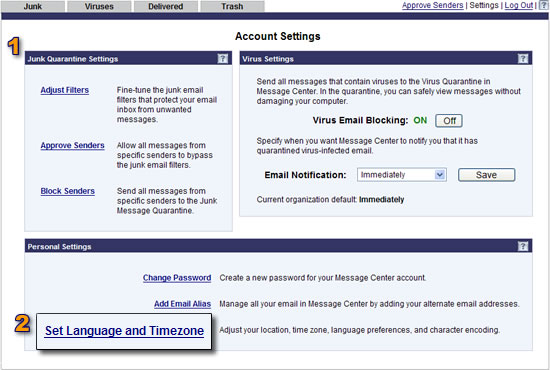Click 'Create a new password' description text
The width and height of the screenshot is (550, 370).
click(x=323, y=278)
